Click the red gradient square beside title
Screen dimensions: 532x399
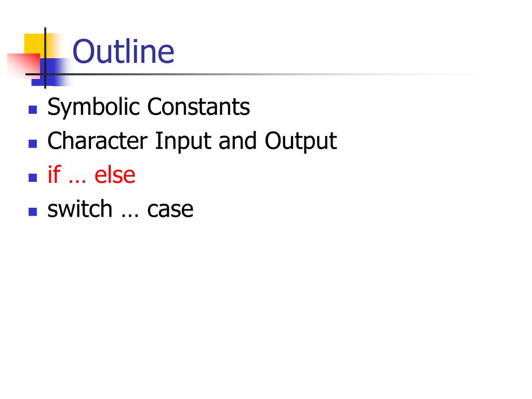(x=23, y=65)
